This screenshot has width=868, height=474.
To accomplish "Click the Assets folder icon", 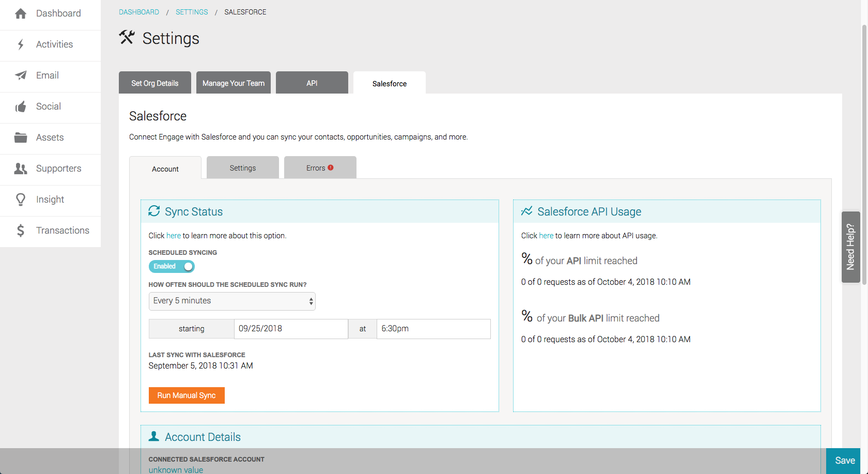I will coord(21,137).
